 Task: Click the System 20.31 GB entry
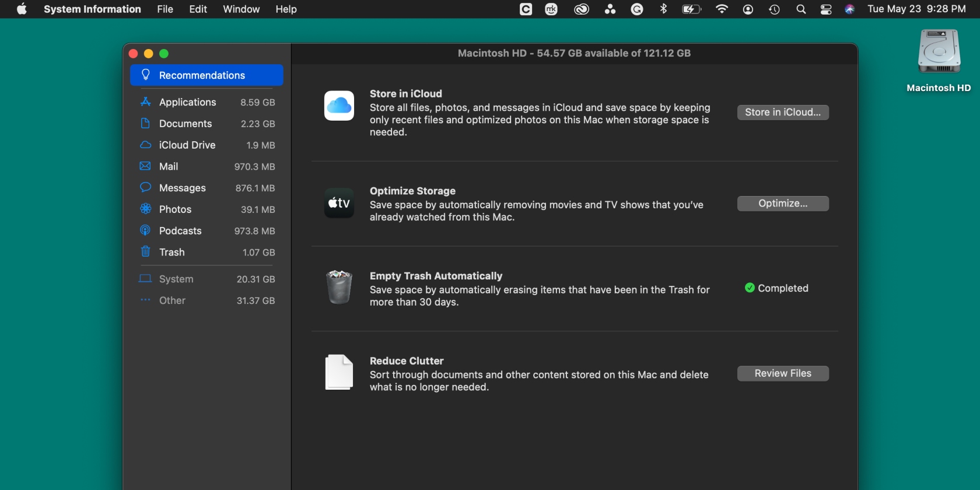[x=206, y=279]
